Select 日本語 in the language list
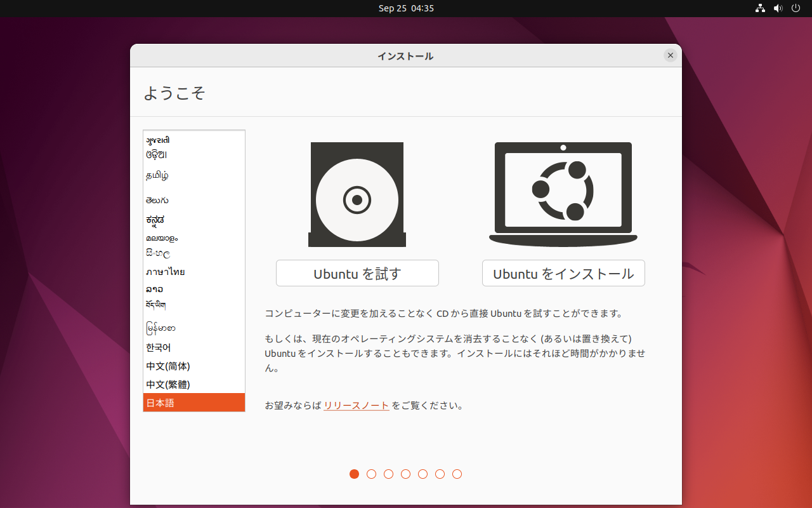The height and width of the screenshot is (508, 812). 193,403
